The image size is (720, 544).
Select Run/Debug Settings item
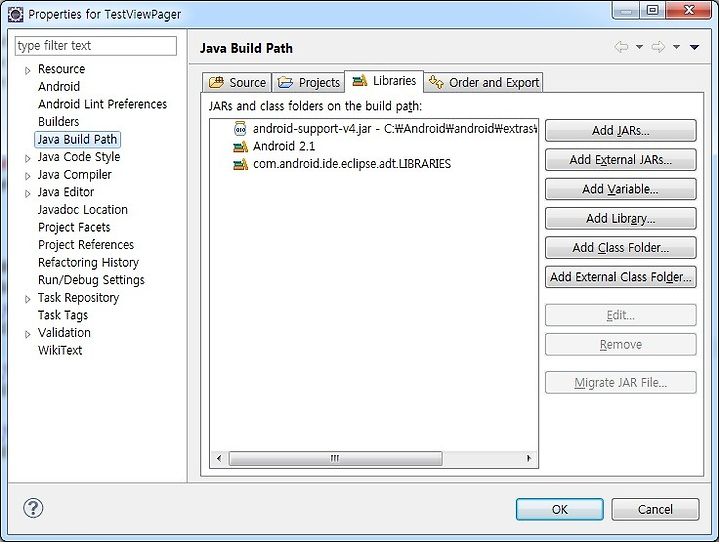pos(91,280)
